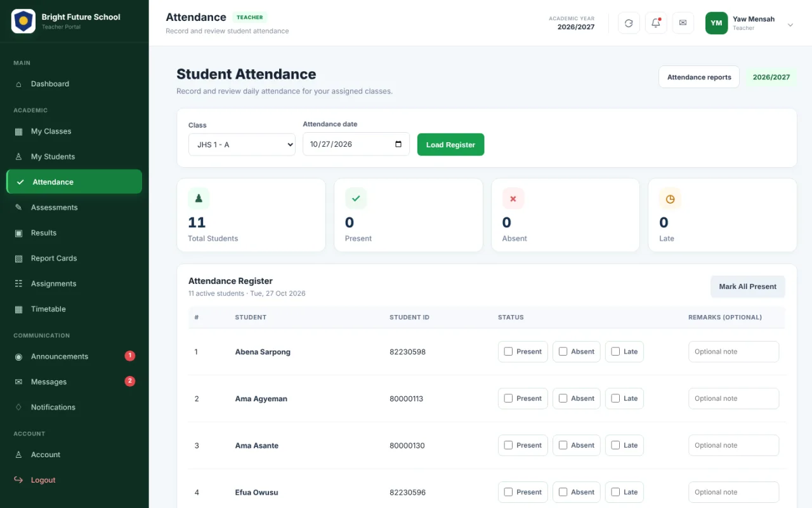
Task: Open the Class dropdown showing JHS 1 - A
Action: click(242, 145)
